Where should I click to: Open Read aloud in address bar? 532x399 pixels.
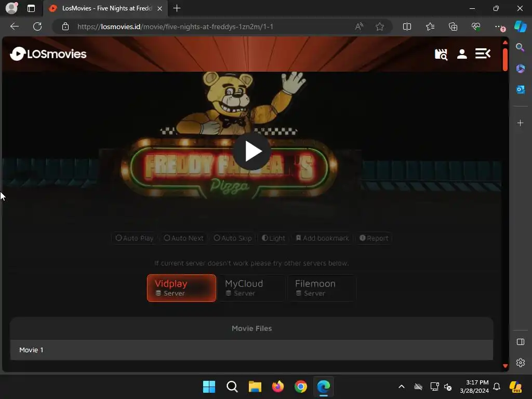tap(359, 26)
